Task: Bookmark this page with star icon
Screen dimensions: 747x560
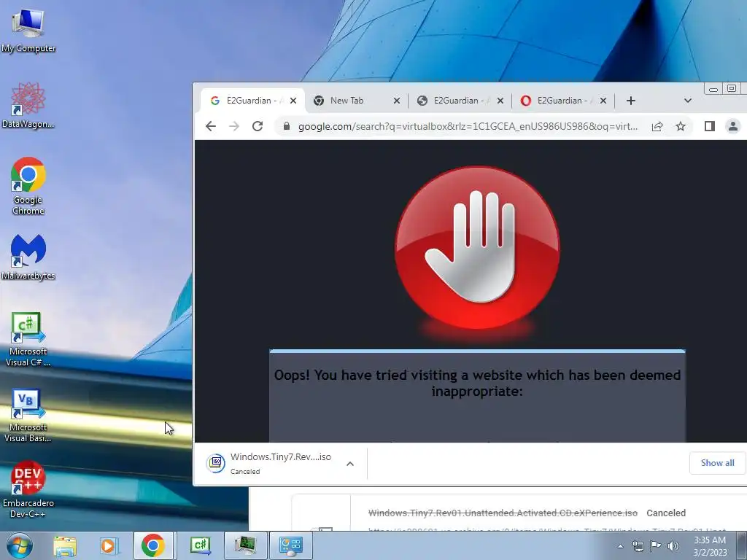Action: tap(681, 126)
